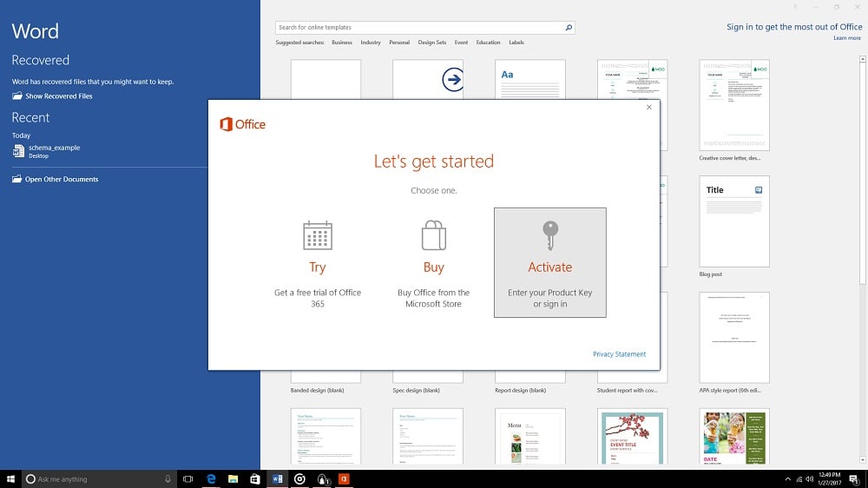The height and width of the screenshot is (488, 868).
Task: Open Task View in the taskbar
Action: click(188, 479)
